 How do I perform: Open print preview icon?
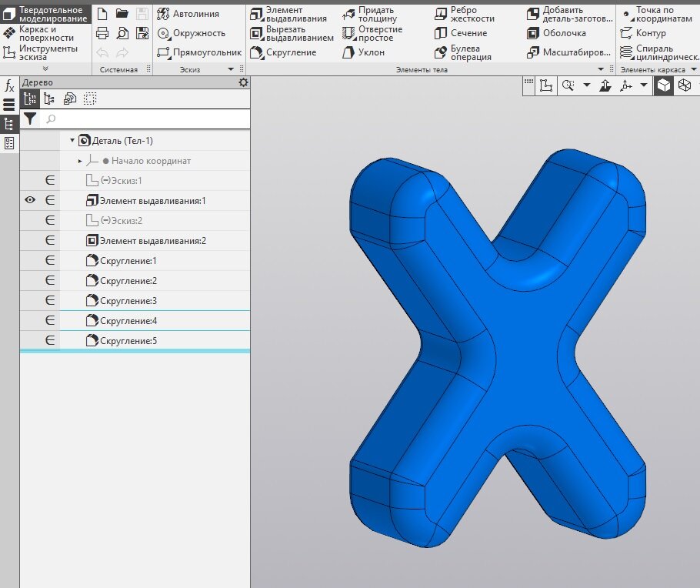122,33
